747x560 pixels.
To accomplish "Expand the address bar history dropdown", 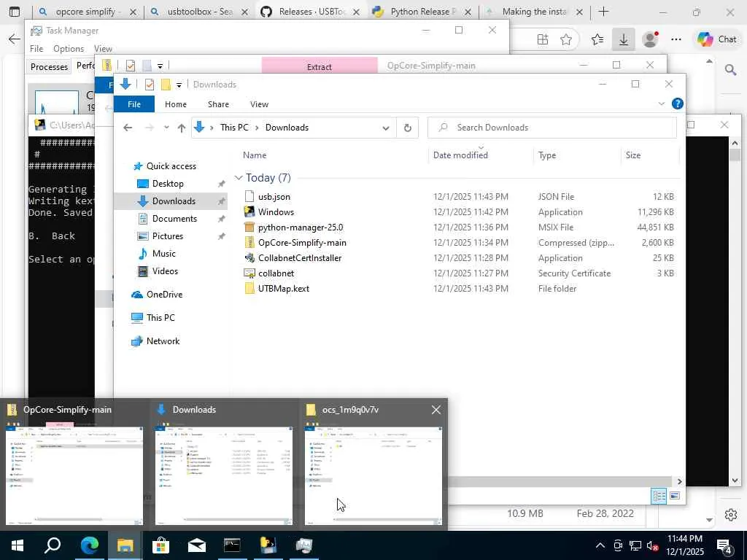I will click(x=386, y=128).
